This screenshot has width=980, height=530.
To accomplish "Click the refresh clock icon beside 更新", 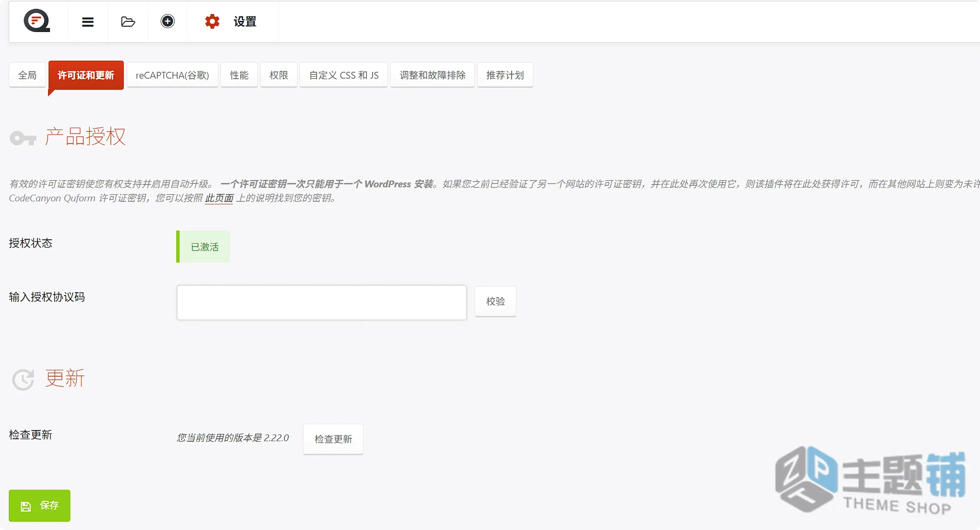I will coord(23,380).
